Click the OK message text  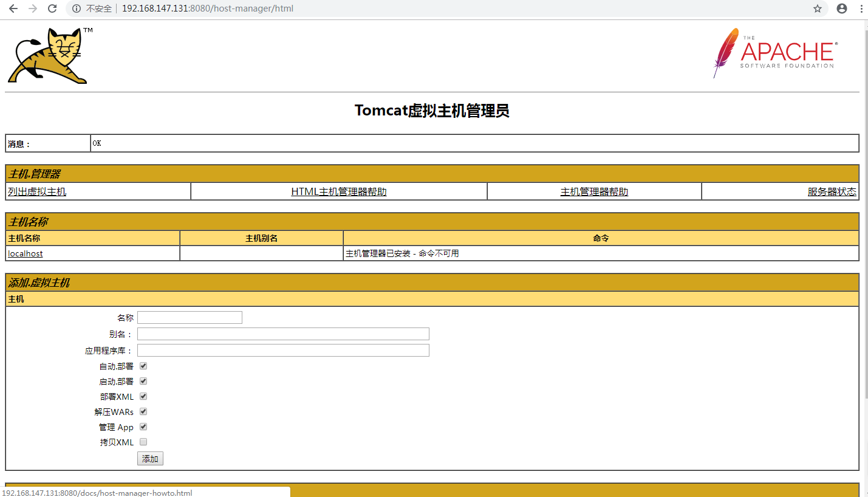(97, 143)
